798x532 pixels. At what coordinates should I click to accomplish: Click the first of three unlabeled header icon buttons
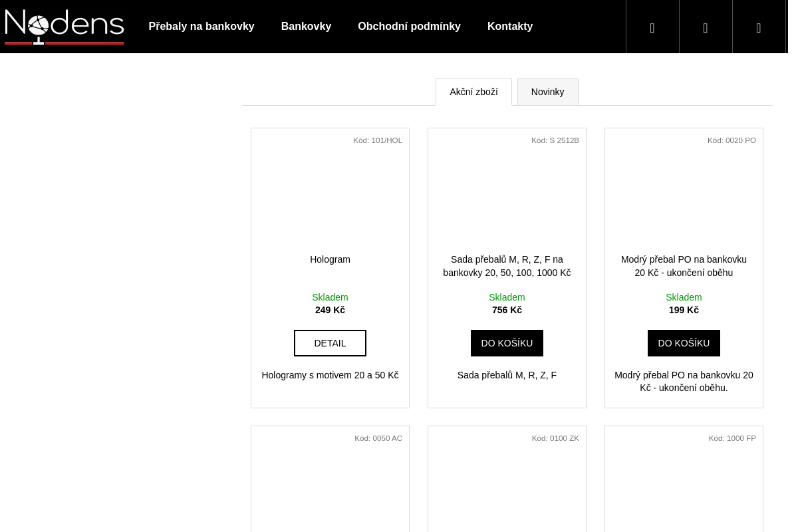(x=652, y=27)
